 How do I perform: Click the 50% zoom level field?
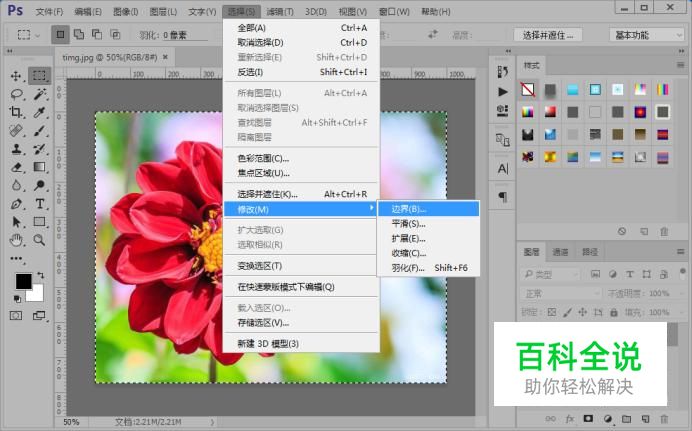pyautogui.click(x=71, y=422)
